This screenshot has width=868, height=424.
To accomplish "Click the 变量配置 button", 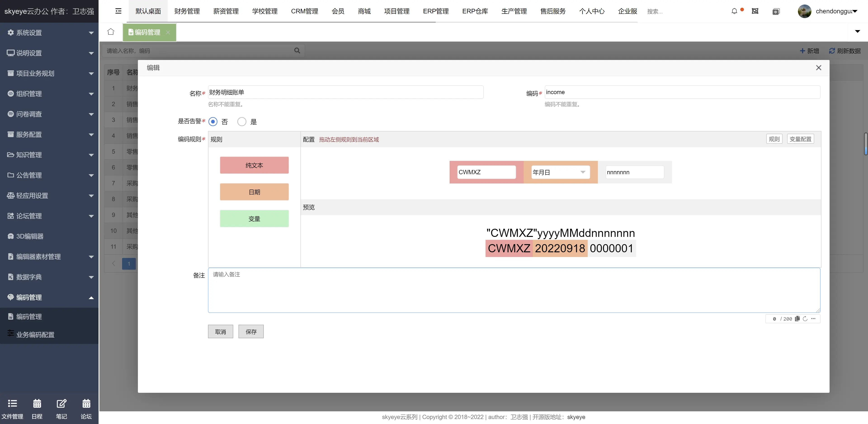I will [x=800, y=139].
